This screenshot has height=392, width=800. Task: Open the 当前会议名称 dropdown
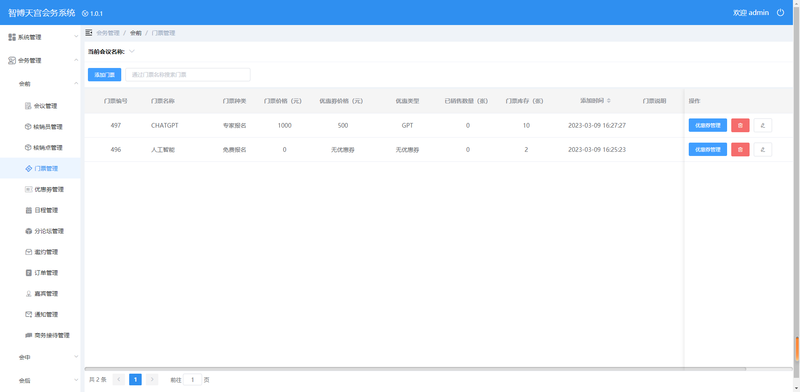132,51
